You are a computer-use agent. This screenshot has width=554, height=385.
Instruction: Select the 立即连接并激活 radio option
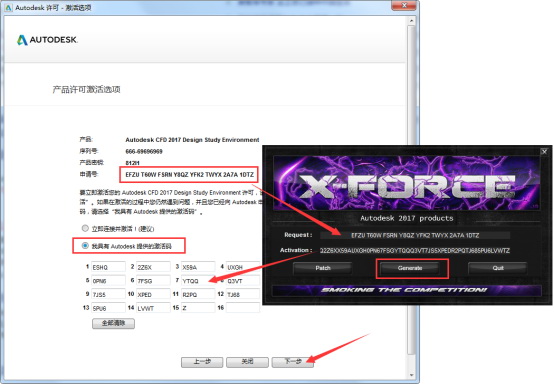(85, 228)
